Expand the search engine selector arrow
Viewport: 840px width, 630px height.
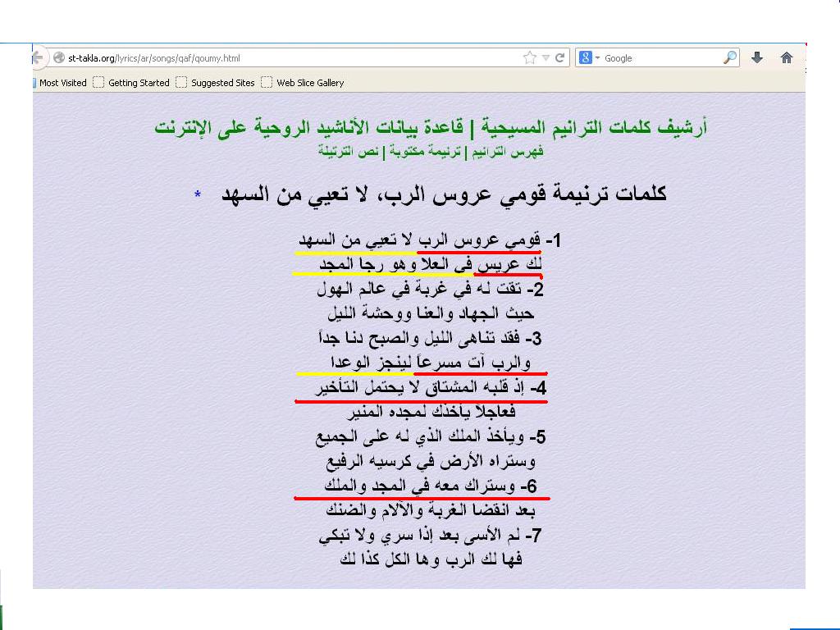597,58
